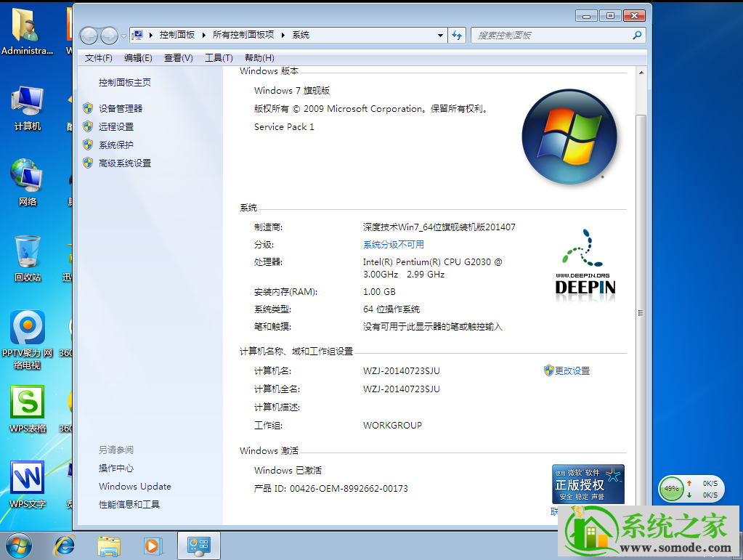Screen dimensions: 743x560
Task: Select 计算机 desktop icon
Action: tap(27, 108)
